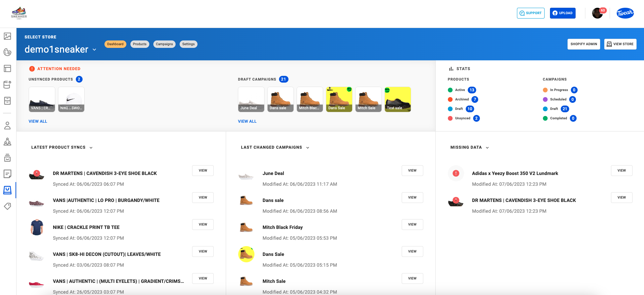Click the Scheduled campaigns count
The width and height of the screenshot is (644, 295).
(573, 99)
